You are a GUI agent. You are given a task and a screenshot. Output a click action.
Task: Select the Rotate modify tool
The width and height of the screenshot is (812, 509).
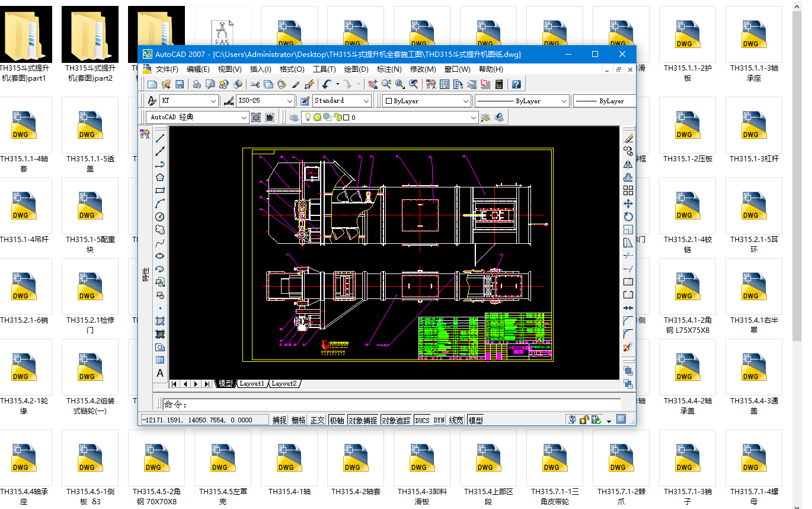pos(628,217)
